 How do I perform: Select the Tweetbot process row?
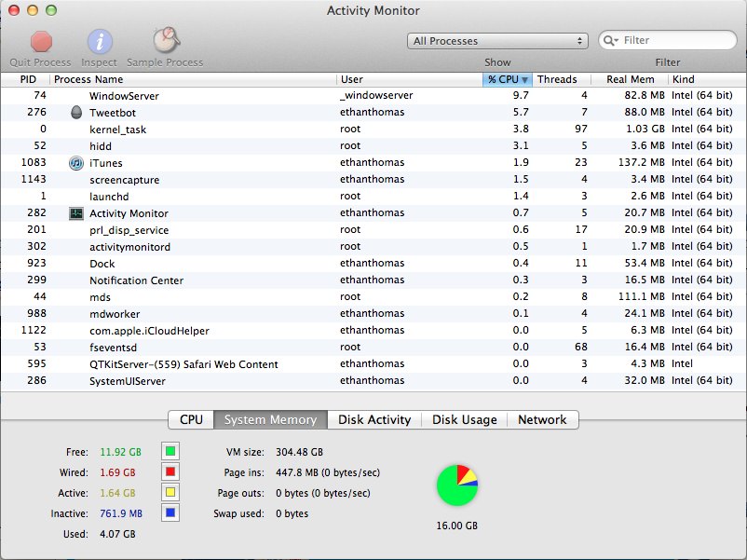(373, 113)
